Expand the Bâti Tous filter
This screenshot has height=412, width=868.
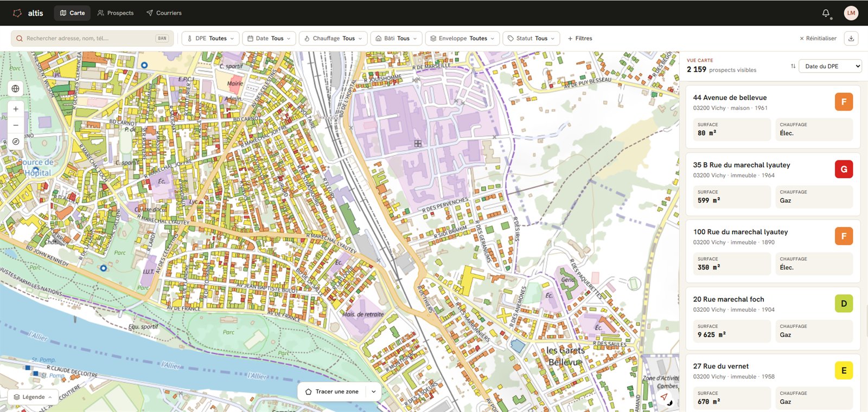pyautogui.click(x=397, y=38)
